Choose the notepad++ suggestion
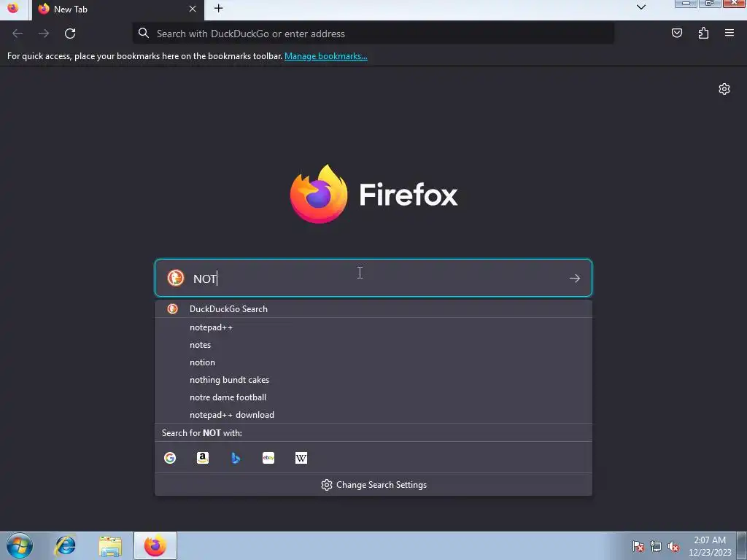 click(373, 327)
